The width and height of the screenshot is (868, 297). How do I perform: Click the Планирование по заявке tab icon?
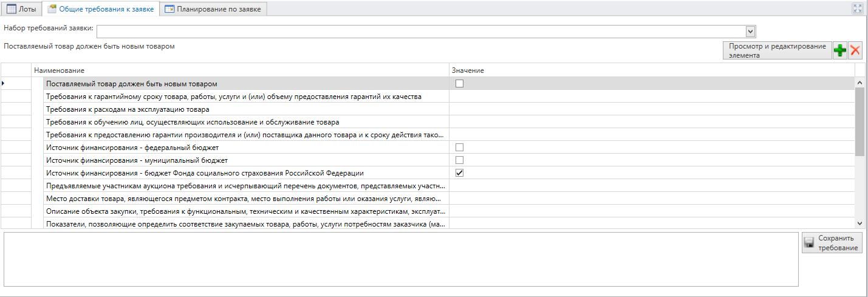[169, 9]
